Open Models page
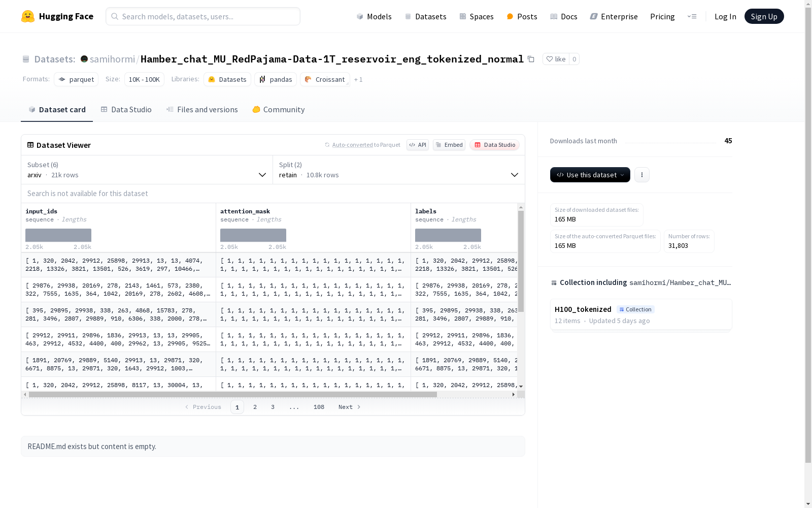Screen dimensions: 812x508 point(374,16)
